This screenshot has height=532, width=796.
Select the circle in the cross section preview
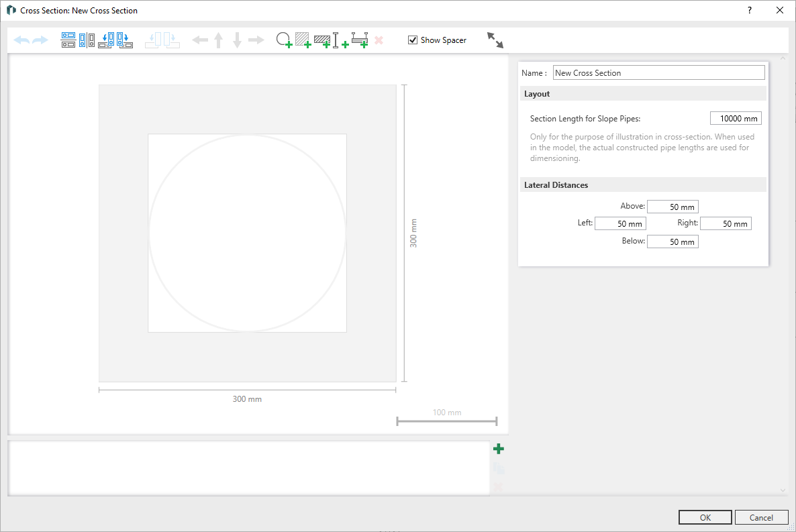click(x=247, y=233)
